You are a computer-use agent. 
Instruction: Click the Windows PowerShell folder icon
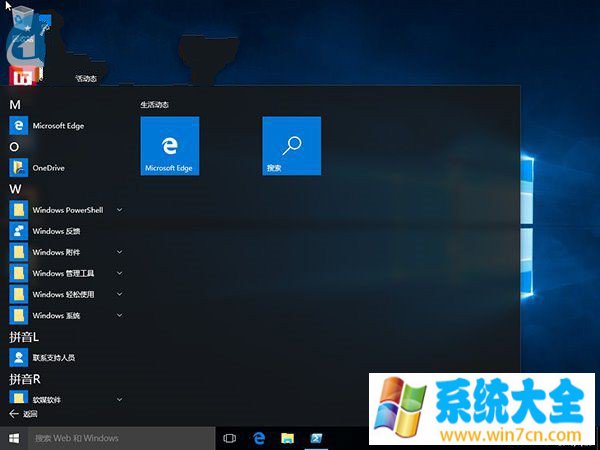coord(18,210)
